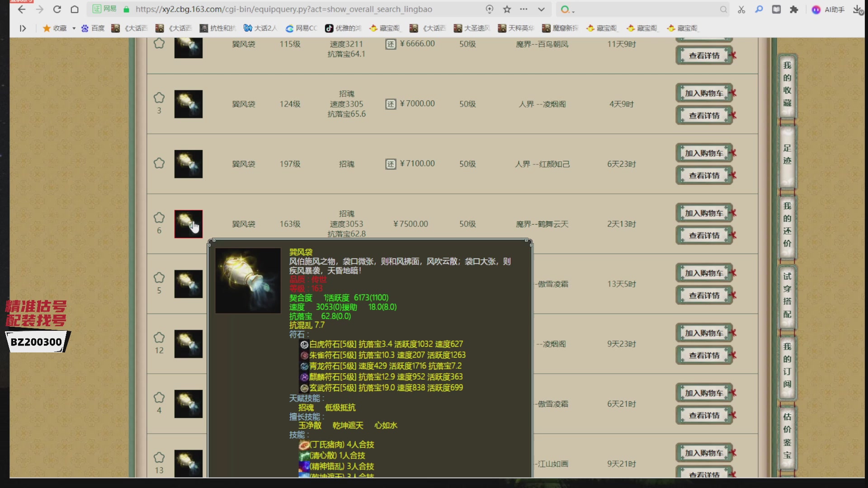Add the ¥7000.00 listing to cart

704,93
